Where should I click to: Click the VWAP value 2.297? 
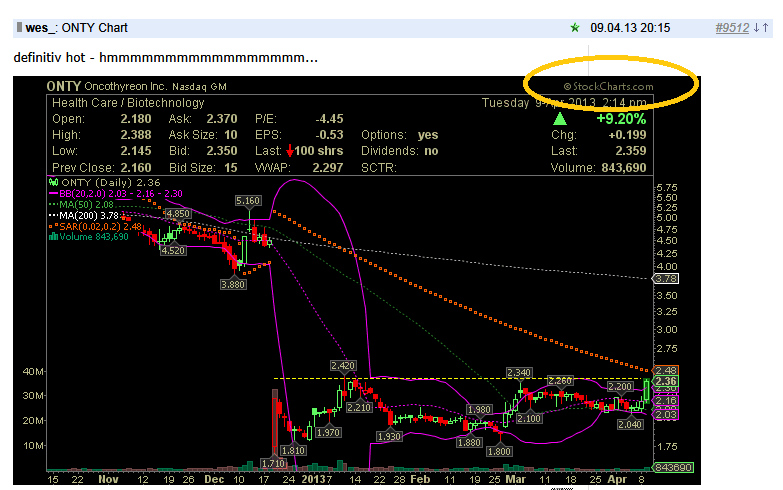point(328,167)
